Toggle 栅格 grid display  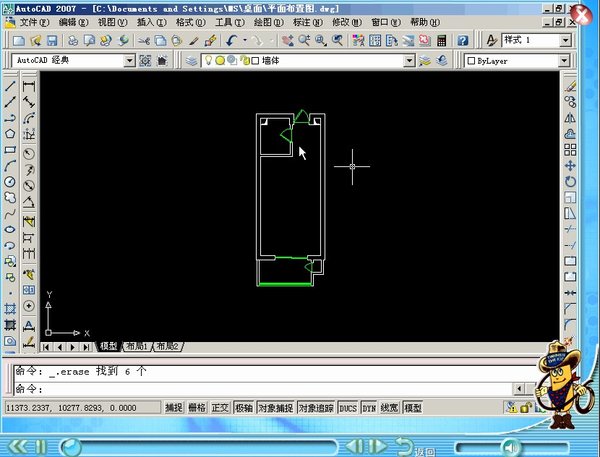point(197,408)
